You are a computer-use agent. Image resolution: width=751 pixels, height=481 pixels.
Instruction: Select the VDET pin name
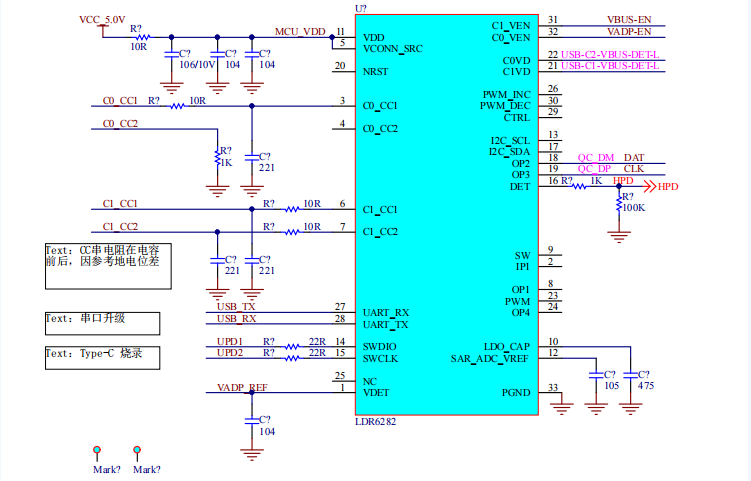pos(376,393)
